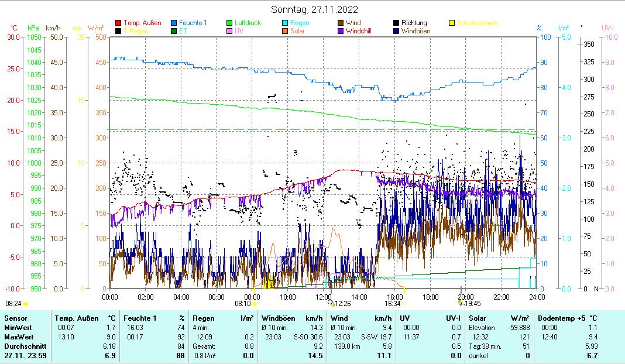Click the 19:45 marker below the time axis
625x364 pixels.
[x=471, y=303]
